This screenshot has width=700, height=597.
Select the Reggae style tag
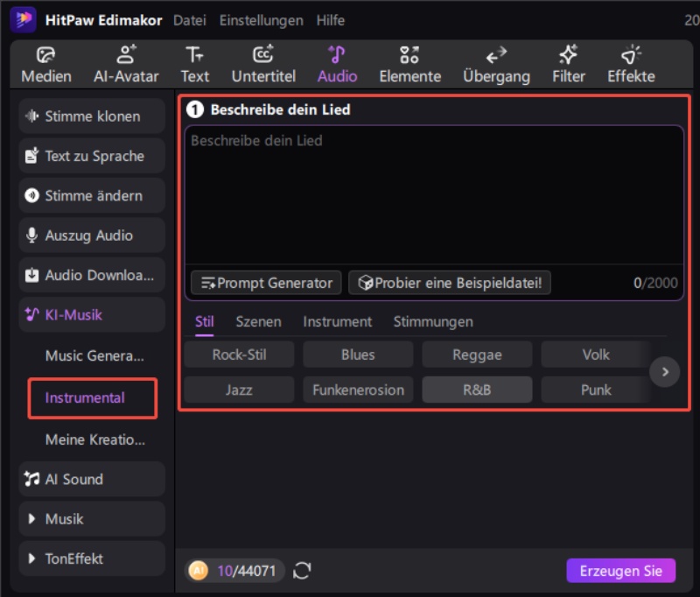tap(477, 355)
